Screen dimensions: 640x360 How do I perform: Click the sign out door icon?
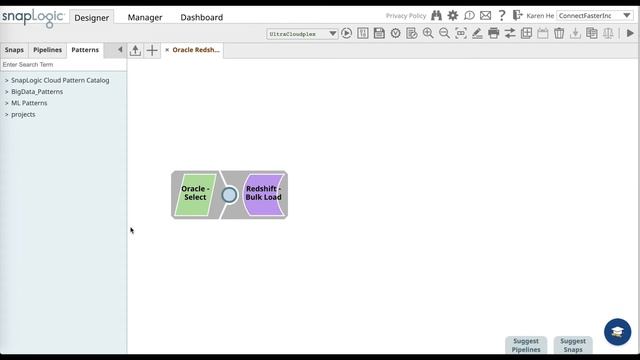coord(518,16)
